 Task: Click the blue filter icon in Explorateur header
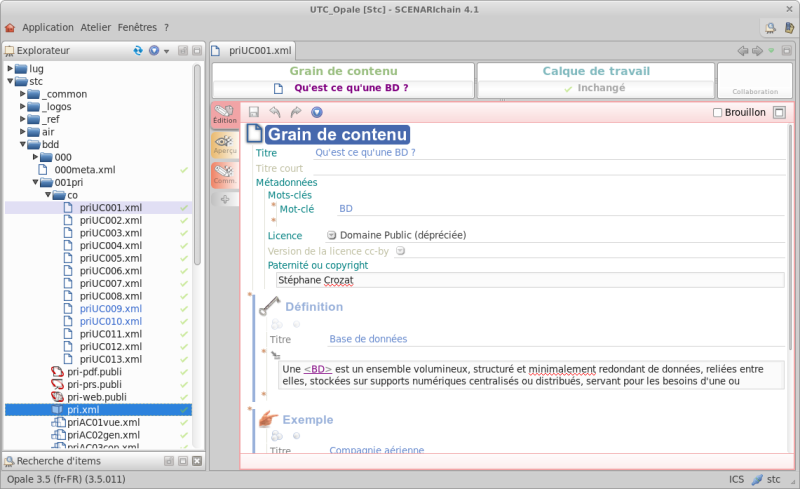click(154, 51)
